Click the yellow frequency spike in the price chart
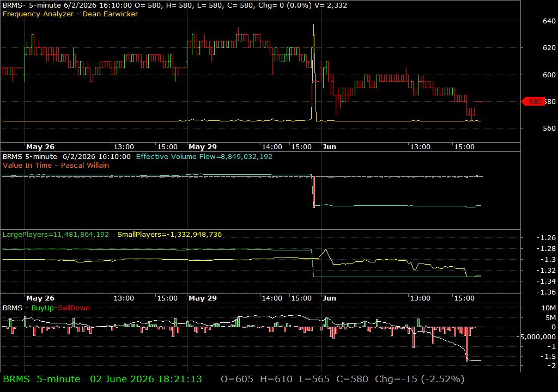 point(314,71)
